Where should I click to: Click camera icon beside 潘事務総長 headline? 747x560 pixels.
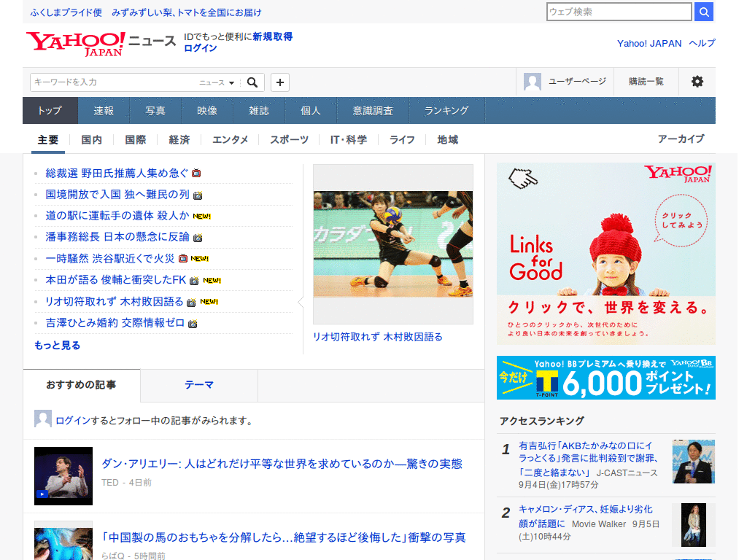(x=198, y=238)
